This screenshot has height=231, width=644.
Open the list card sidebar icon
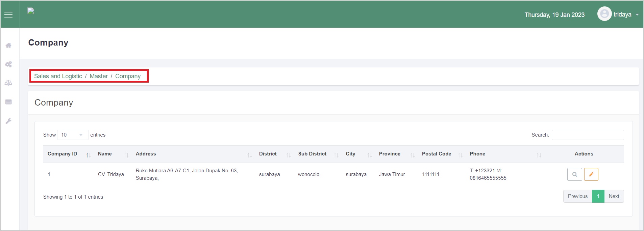click(x=8, y=102)
